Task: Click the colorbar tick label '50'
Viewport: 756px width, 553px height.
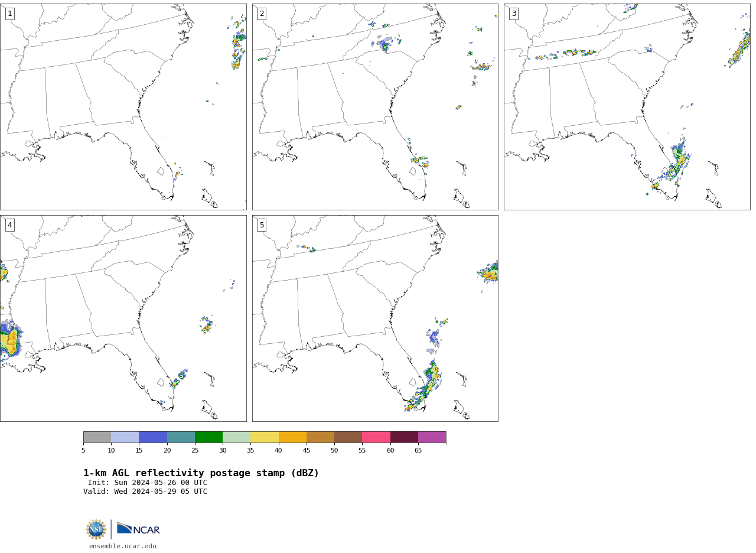Action: coord(334,451)
